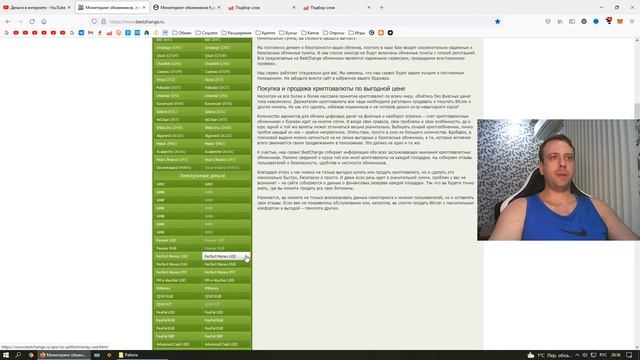This screenshot has width=640, height=360.
Task: Click the tracking protection shield icon
Action: click(x=94, y=21)
